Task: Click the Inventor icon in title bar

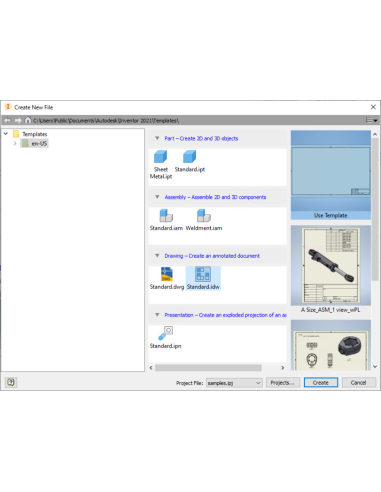Action: (8, 107)
